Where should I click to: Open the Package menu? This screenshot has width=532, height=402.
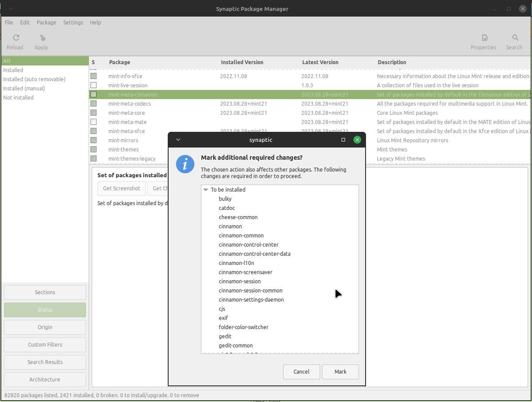pos(46,22)
